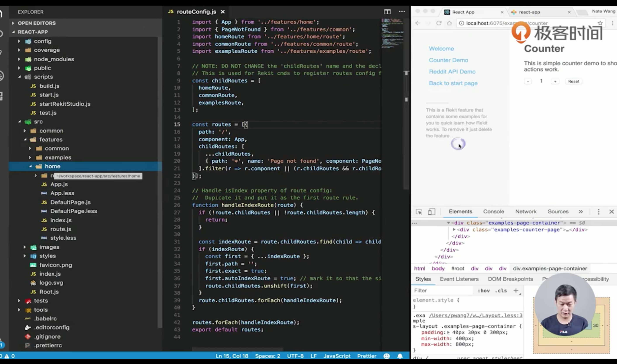Switch to the Console tab in DevTools
This screenshot has width=617, height=364.
coord(493,211)
